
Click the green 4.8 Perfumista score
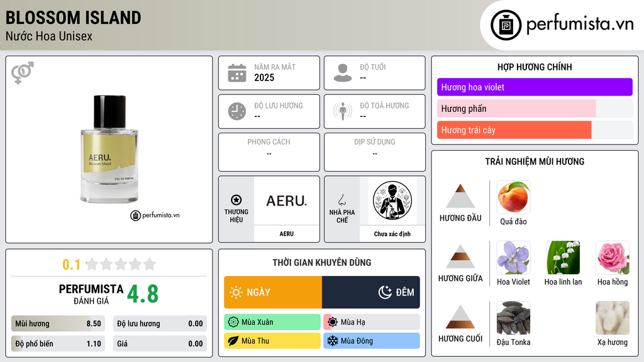[x=143, y=294]
